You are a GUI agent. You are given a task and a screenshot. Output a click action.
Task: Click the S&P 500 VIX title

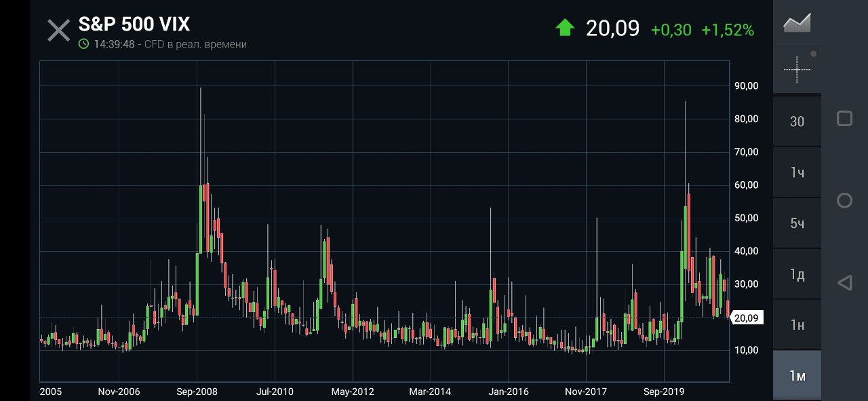(134, 24)
